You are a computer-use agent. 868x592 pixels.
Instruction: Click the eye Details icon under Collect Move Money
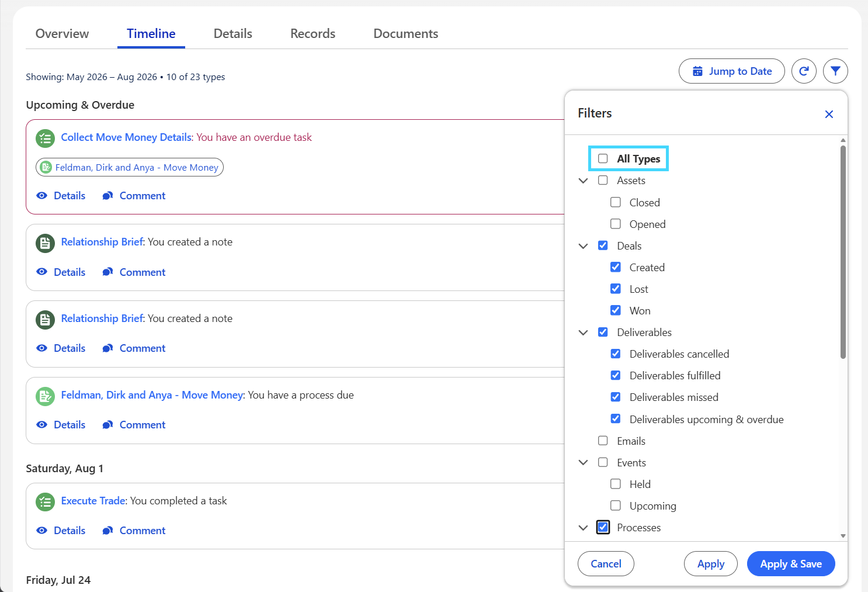(41, 196)
